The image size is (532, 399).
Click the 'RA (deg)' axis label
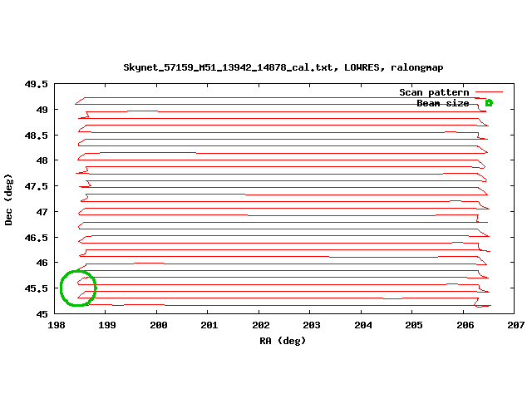coord(283,340)
